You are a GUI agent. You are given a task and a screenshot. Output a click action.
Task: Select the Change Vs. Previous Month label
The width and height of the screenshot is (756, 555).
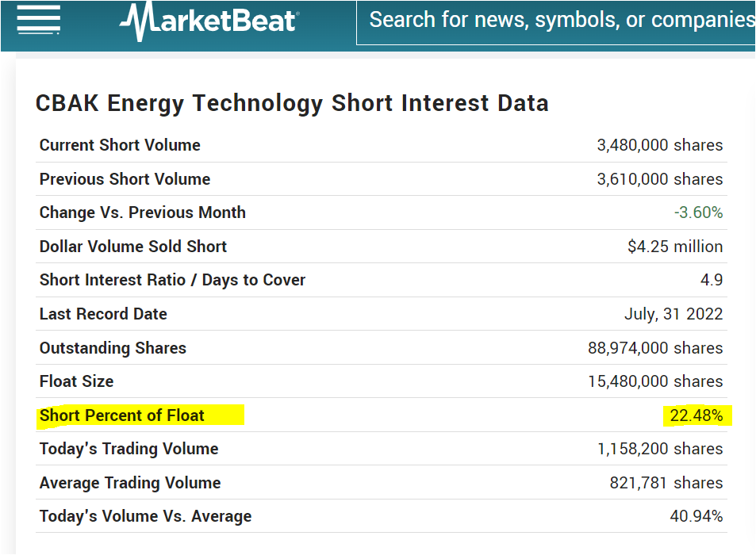click(x=143, y=212)
